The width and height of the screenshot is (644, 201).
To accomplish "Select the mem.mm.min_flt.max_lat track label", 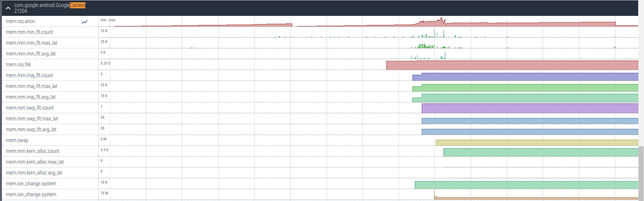I will [32, 43].
